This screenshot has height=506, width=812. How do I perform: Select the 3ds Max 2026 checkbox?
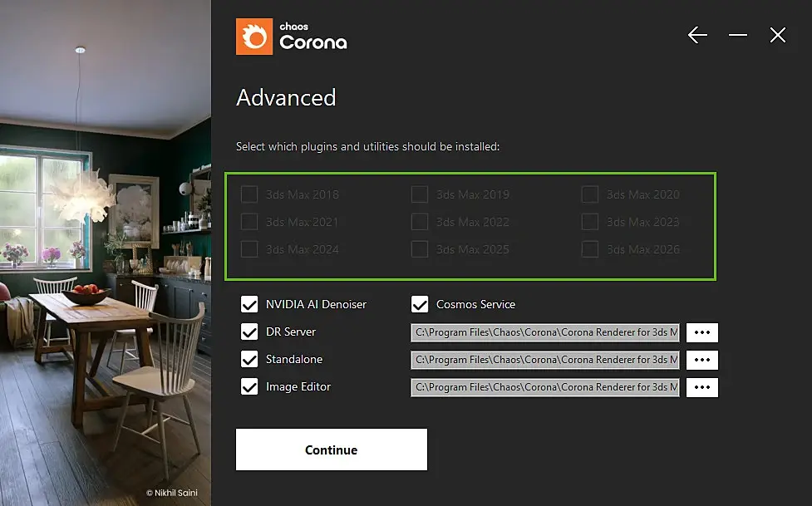pyautogui.click(x=590, y=249)
